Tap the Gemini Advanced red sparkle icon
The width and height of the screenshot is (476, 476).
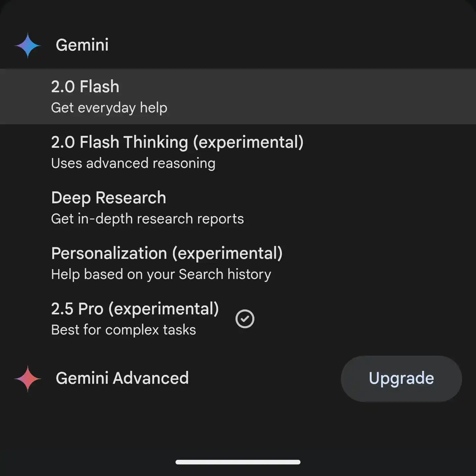28,379
